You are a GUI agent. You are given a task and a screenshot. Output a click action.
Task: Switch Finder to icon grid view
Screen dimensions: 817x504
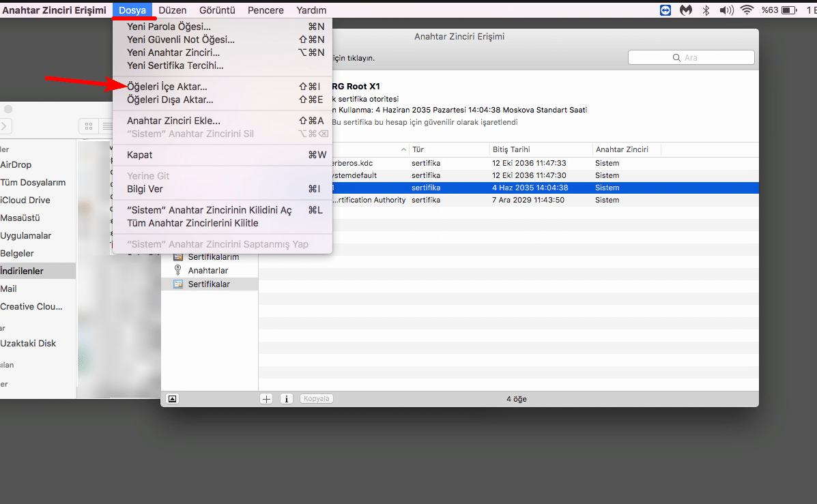pyautogui.click(x=89, y=126)
